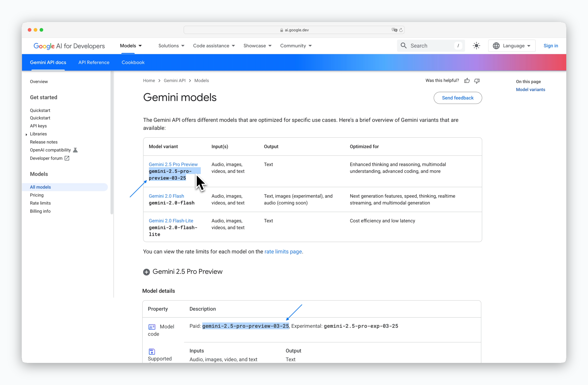The image size is (588, 385).
Task: Click the Send feedback button
Action: 457,98
